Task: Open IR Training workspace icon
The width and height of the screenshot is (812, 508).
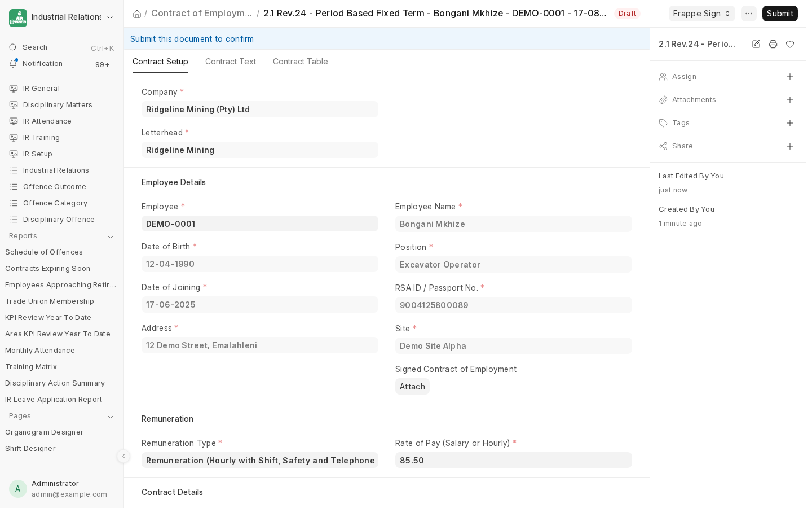Action: click(14, 138)
